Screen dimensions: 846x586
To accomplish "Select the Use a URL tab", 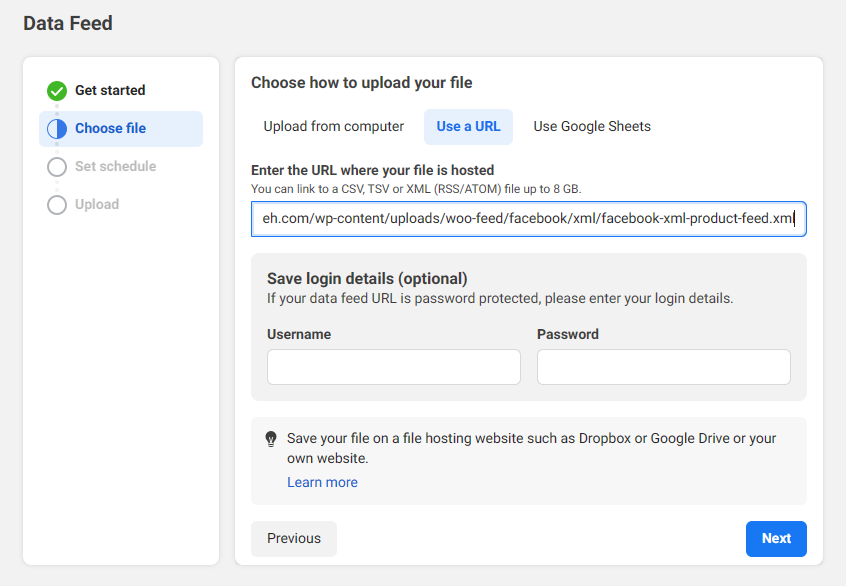I will click(x=468, y=127).
